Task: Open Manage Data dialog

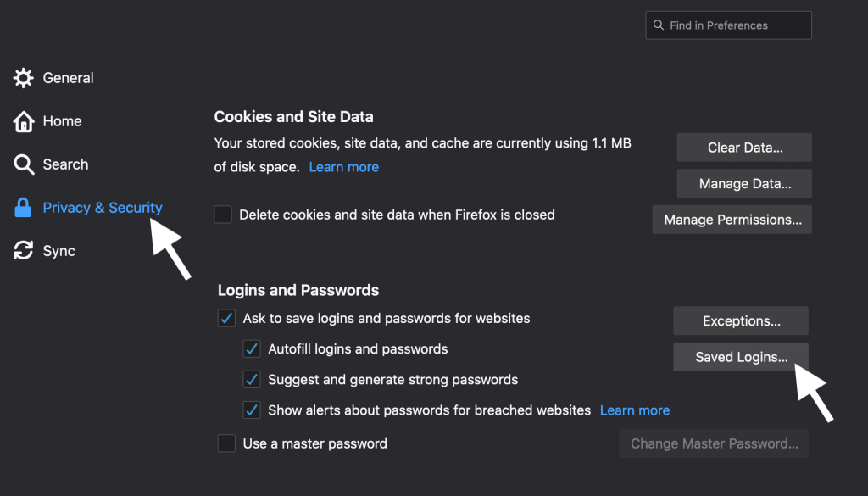Action: pyautogui.click(x=744, y=183)
